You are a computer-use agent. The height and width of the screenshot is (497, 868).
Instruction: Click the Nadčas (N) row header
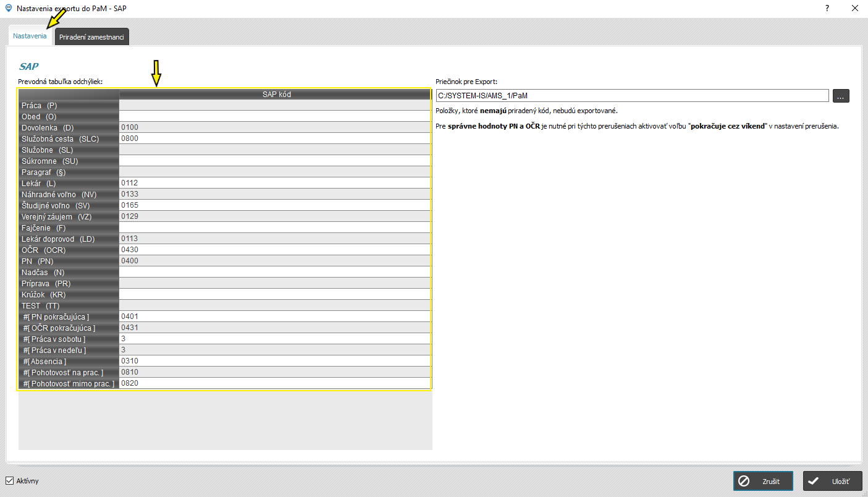tap(69, 272)
